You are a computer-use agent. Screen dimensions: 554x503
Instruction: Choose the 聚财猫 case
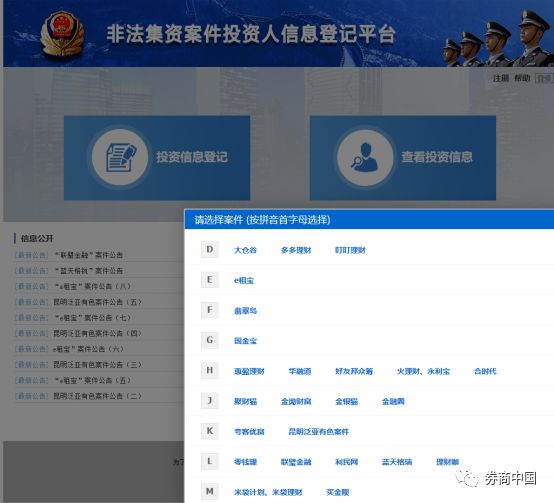(245, 401)
